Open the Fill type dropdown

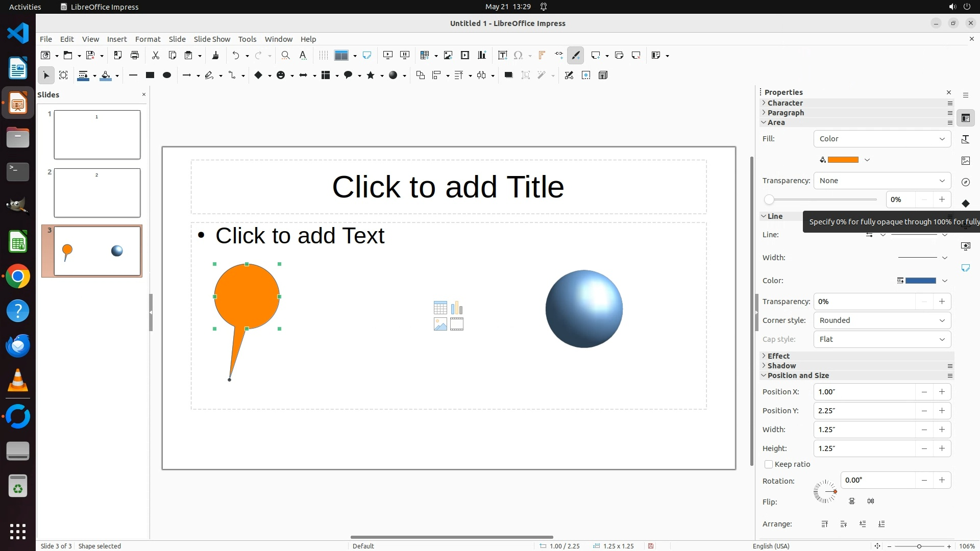tap(882, 139)
